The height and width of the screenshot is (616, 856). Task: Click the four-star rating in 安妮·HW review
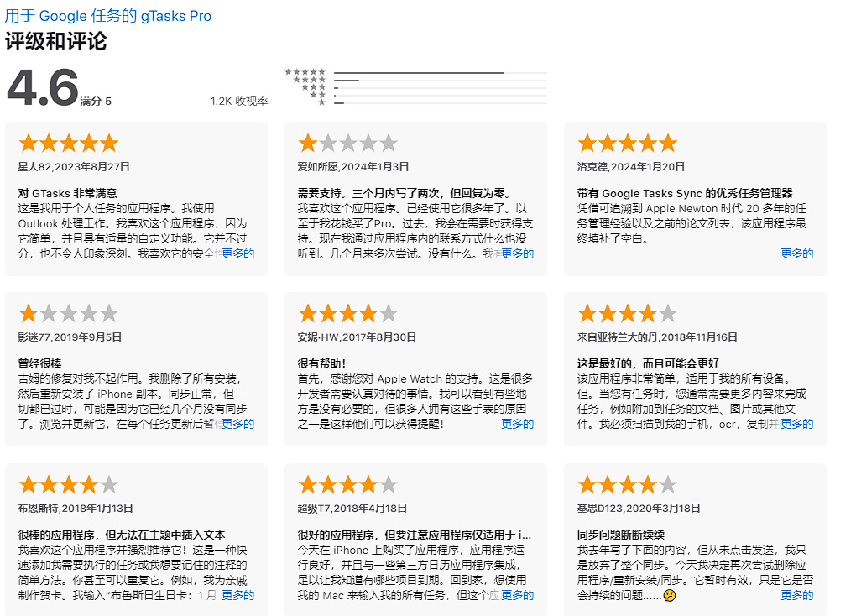click(x=348, y=314)
